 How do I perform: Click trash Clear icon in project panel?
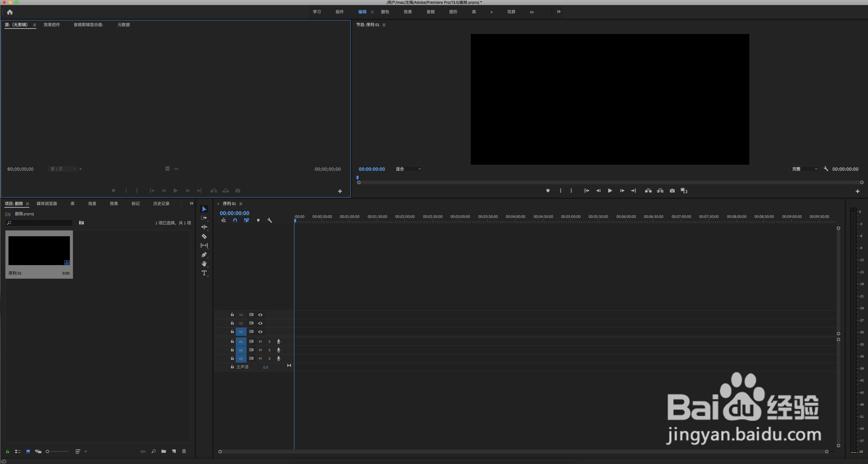(x=184, y=451)
